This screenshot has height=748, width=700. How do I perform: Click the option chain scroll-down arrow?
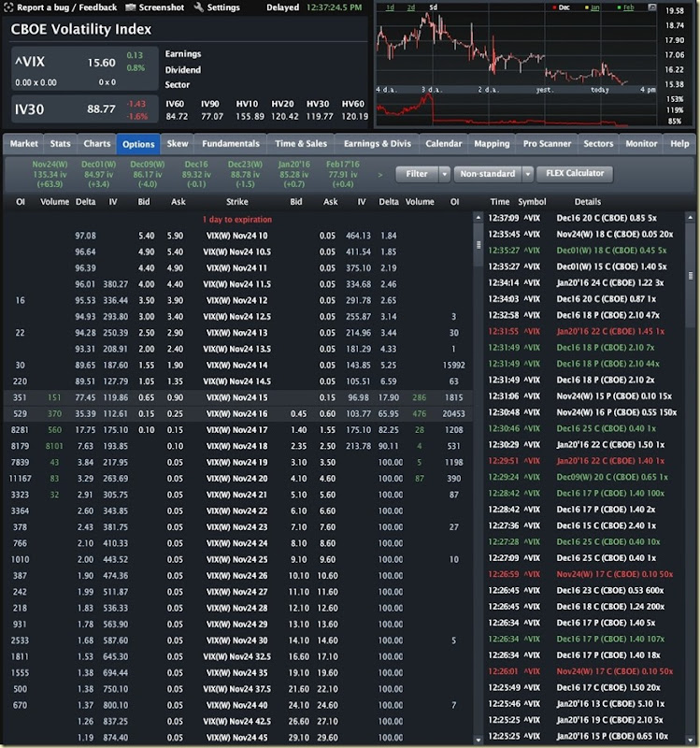coord(479,740)
